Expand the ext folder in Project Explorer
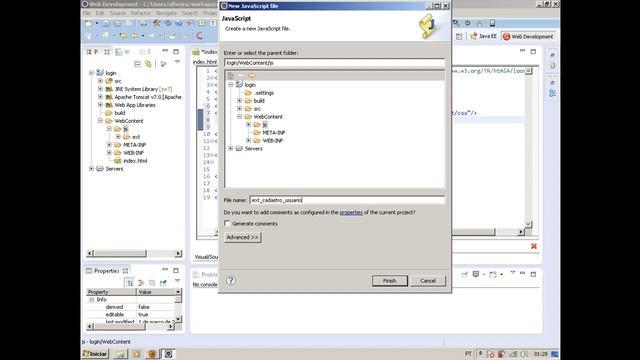The width and height of the screenshot is (640, 360). [x=118, y=137]
